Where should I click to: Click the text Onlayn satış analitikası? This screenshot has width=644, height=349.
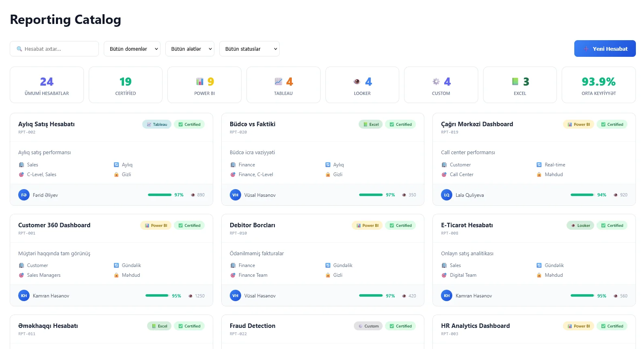[x=467, y=254]
